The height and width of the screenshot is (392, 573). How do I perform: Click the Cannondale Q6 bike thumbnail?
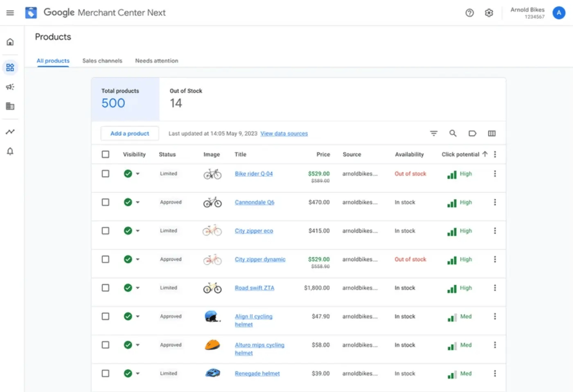[212, 202]
